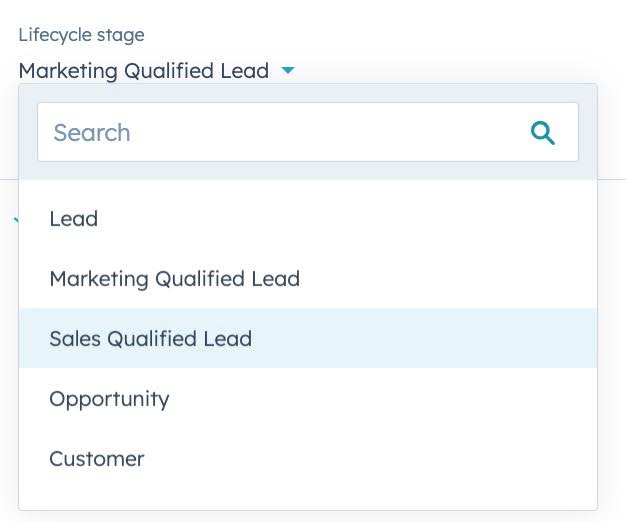Toggle the Marketing Qualified Lead dropdown button
Image resolution: width=626 pixels, height=522 pixels.
(156, 71)
